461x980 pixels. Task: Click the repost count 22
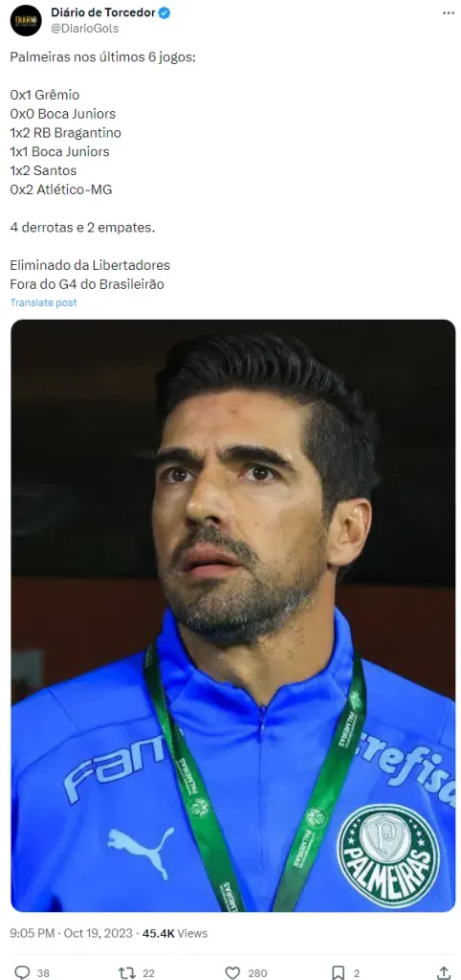[x=148, y=973]
